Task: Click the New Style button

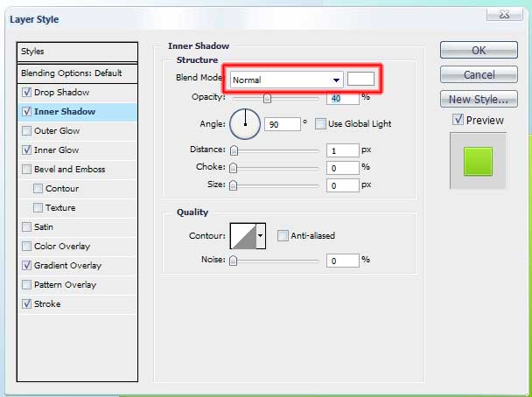Action: click(479, 99)
